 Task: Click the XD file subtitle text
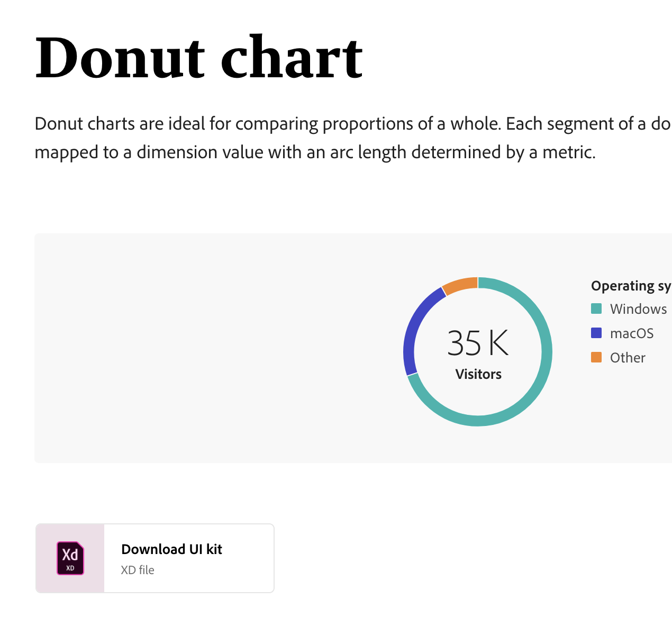tap(138, 570)
